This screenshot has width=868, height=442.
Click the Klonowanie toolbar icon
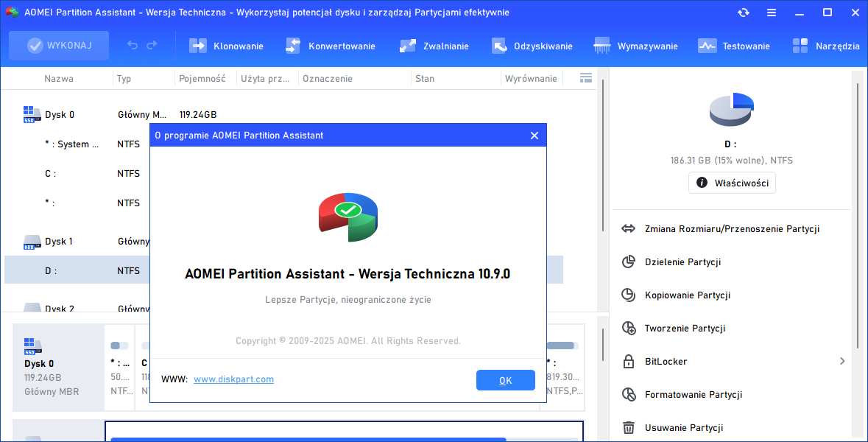tap(197, 46)
